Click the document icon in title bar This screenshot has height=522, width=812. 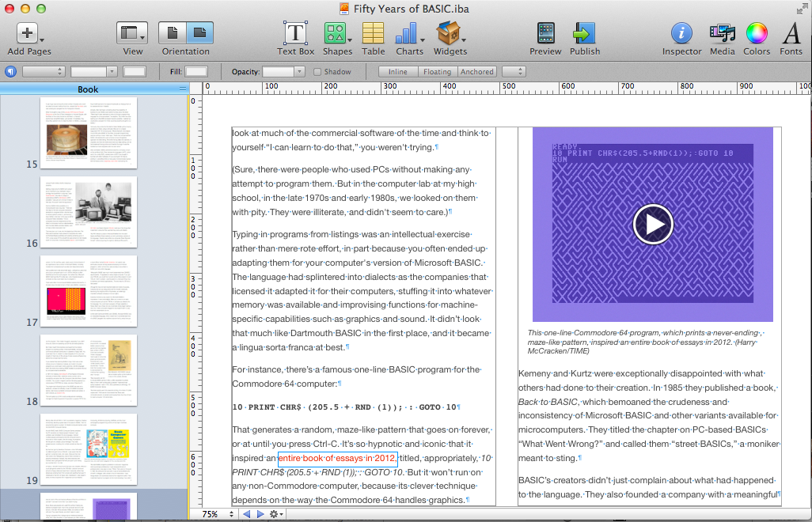coord(344,9)
